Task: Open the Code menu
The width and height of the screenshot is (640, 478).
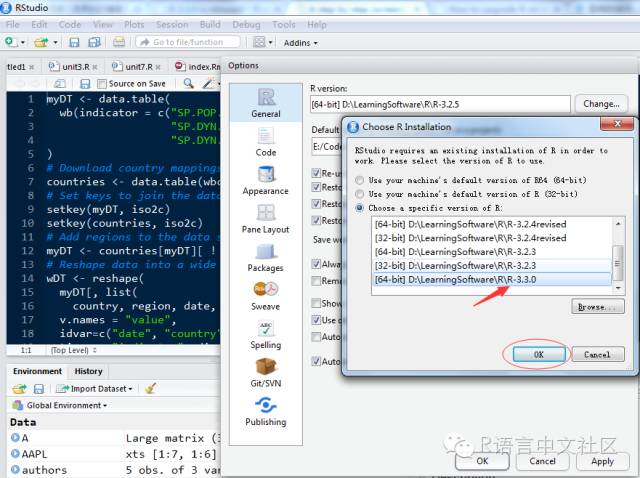Action: click(70, 24)
